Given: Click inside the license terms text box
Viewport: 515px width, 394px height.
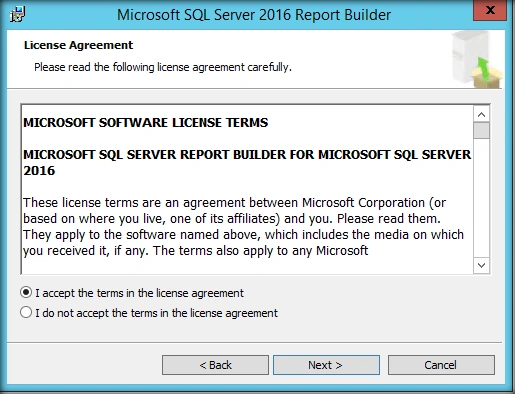Looking at the screenshot, I should point(247,189).
